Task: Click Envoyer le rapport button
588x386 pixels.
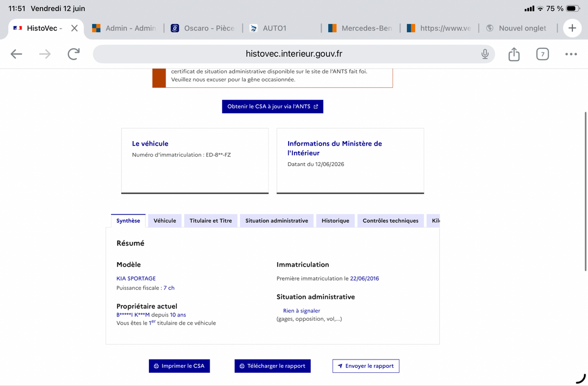Action: tap(366, 366)
